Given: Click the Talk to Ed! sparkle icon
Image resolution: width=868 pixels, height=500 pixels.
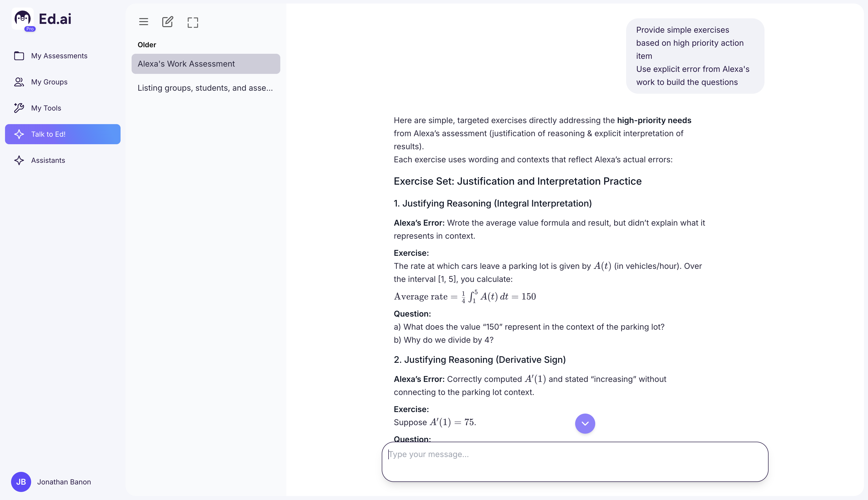Looking at the screenshot, I should pos(19,134).
